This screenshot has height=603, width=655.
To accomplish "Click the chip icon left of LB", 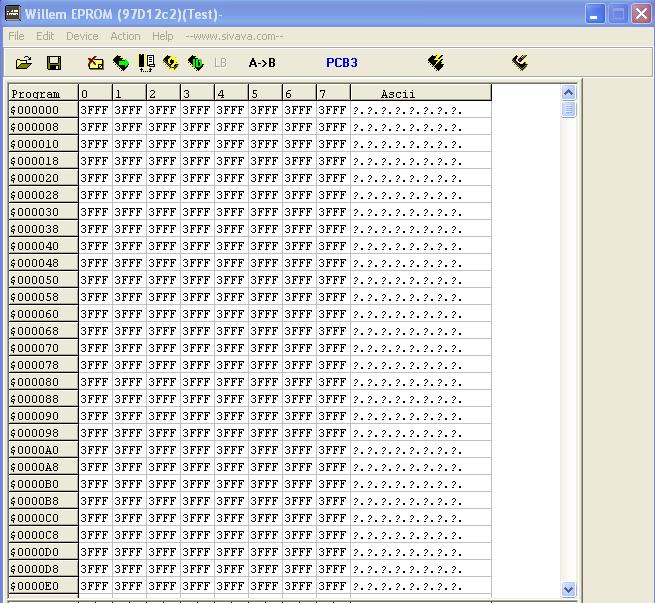I will 196,63.
